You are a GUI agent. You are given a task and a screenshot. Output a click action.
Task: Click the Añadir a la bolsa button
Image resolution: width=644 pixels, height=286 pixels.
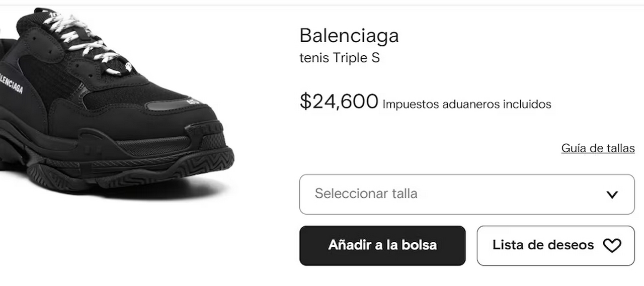(382, 245)
